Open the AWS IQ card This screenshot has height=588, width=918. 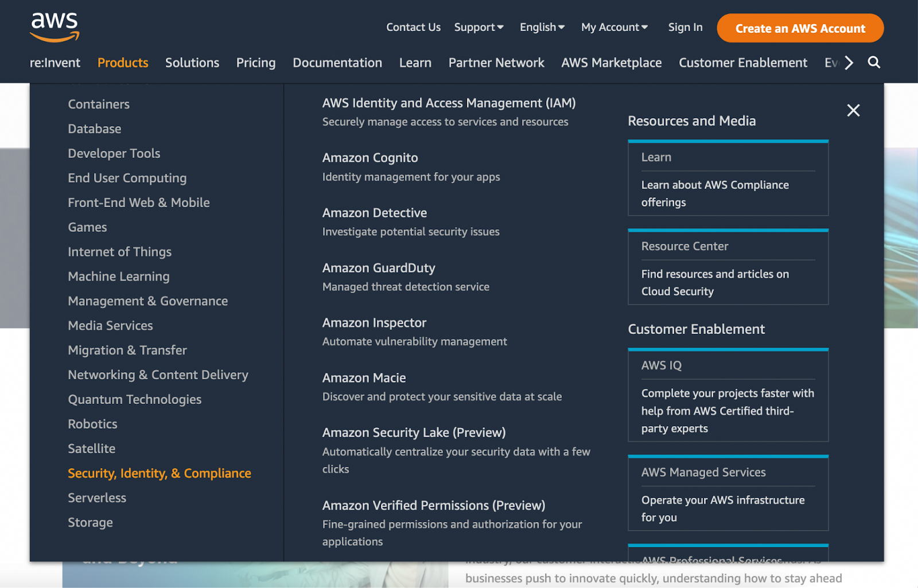(x=728, y=395)
